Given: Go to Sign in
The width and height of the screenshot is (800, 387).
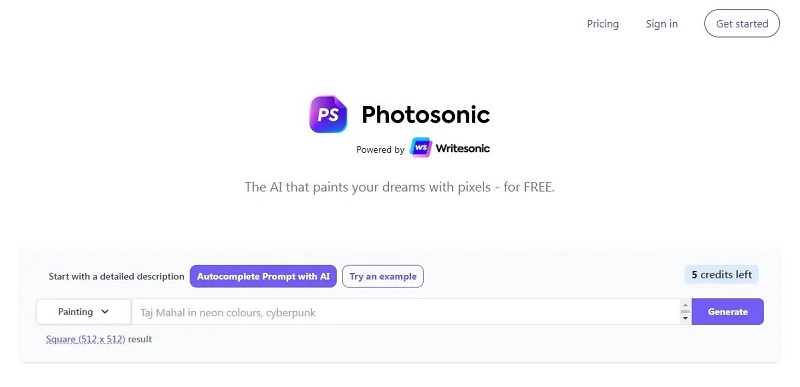Looking at the screenshot, I should 661,24.
